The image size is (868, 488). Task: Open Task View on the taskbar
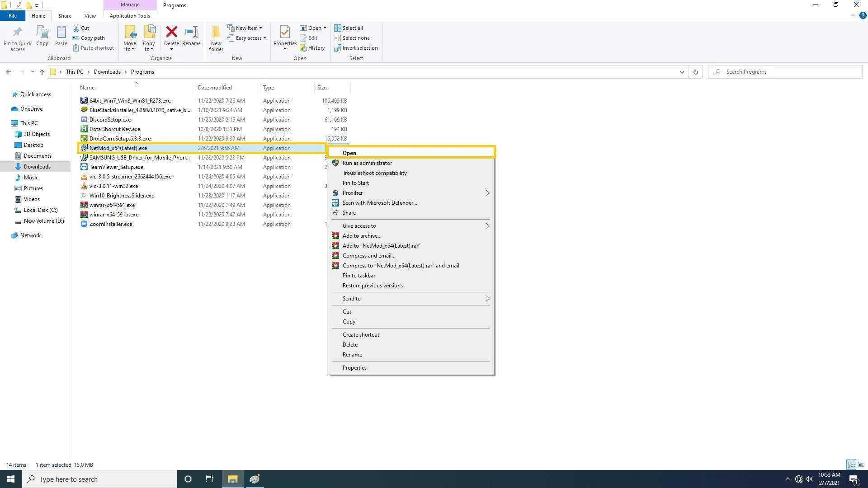click(209, 479)
